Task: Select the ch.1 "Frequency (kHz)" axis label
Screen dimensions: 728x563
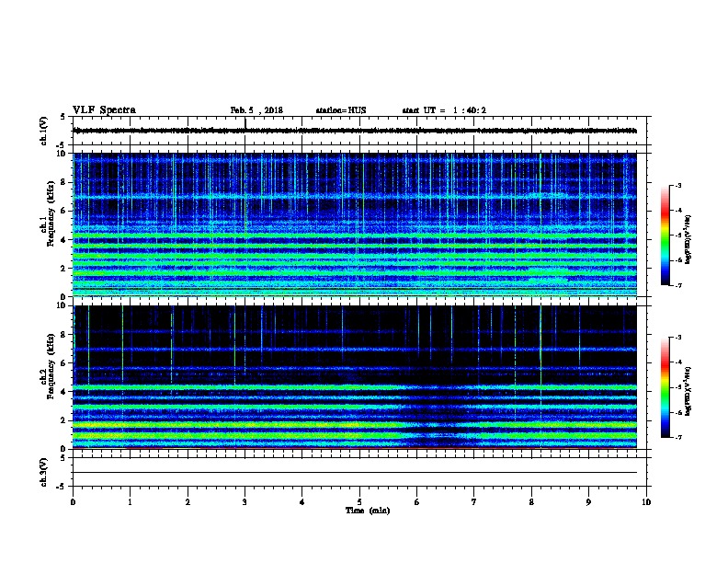Action: (x=51, y=213)
